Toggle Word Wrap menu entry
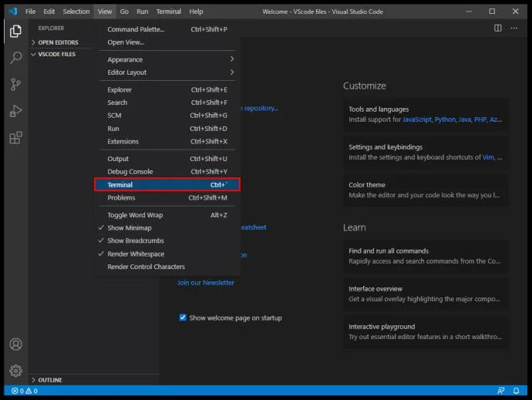The image size is (532, 400). click(167, 215)
